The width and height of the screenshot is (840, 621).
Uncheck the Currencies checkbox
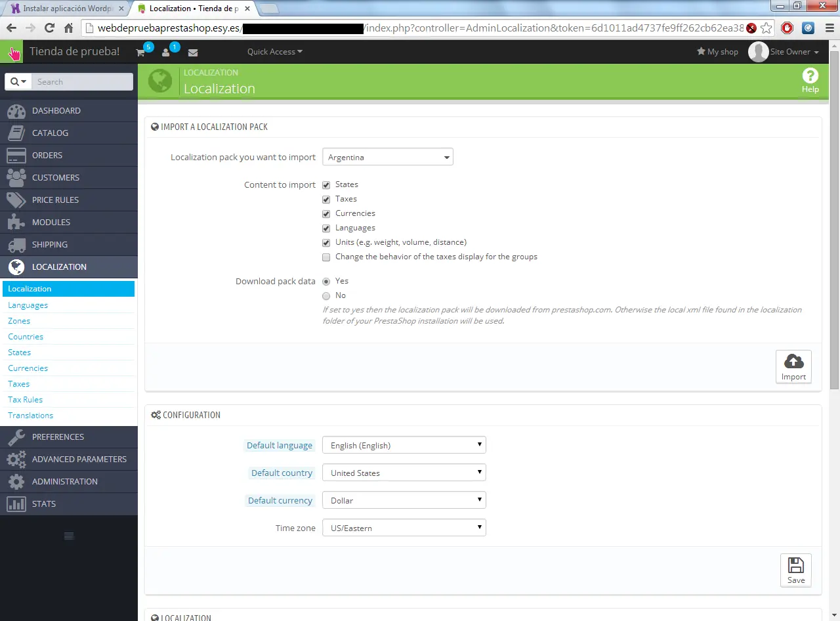pos(326,214)
